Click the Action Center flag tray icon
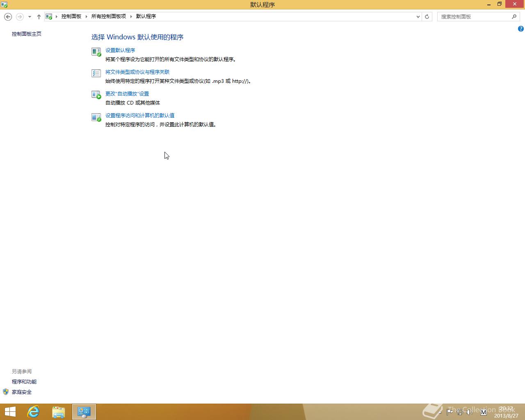This screenshot has width=525, height=420. click(x=450, y=411)
